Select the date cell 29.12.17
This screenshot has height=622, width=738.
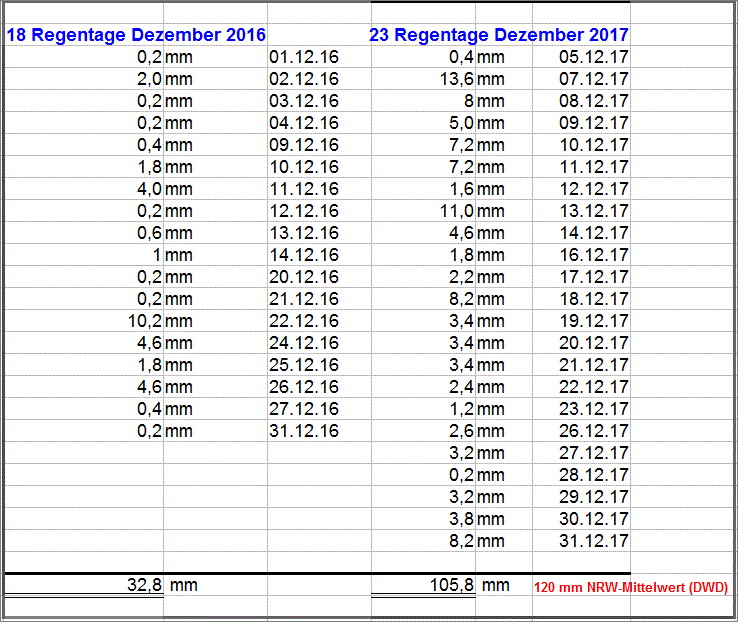click(x=594, y=497)
